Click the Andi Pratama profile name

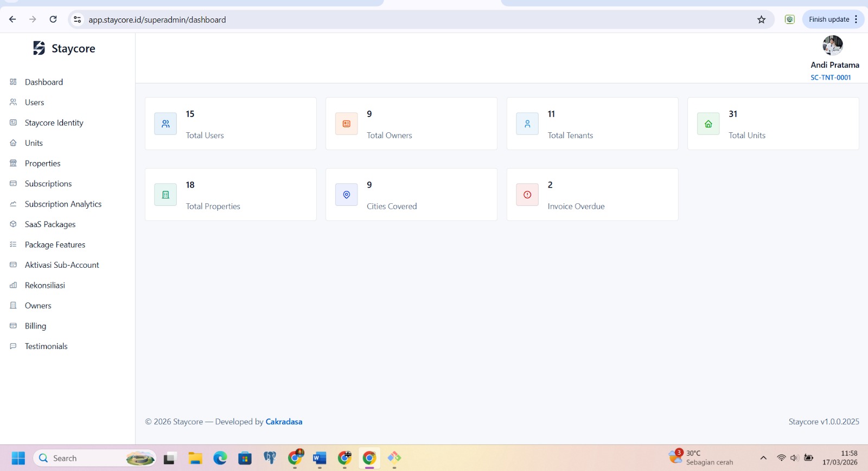(835, 64)
